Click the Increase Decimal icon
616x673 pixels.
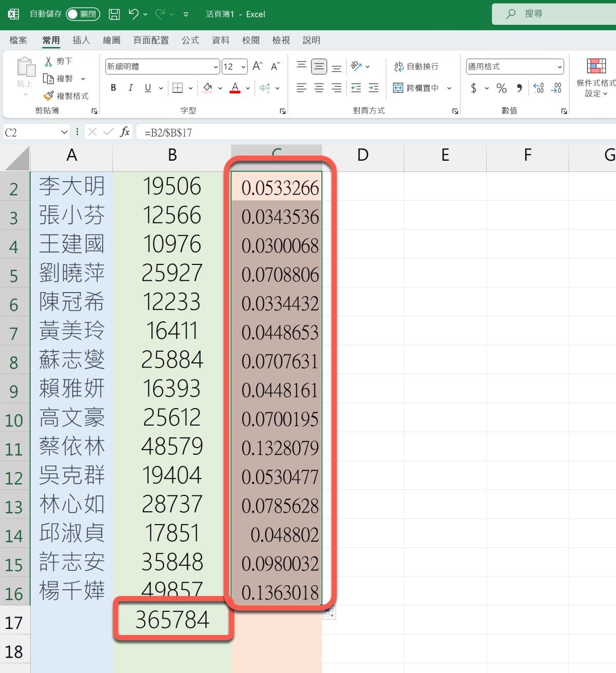pyautogui.click(x=538, y=88)
